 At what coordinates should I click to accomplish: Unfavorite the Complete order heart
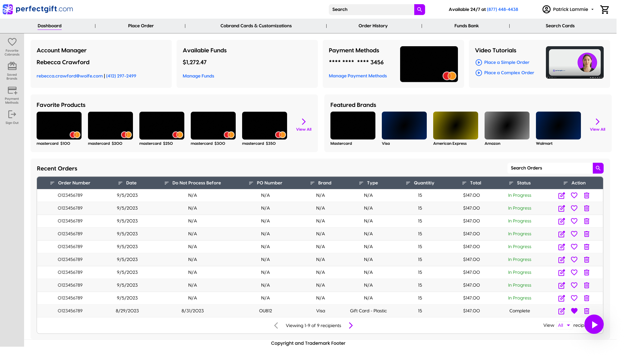(574, 311)
